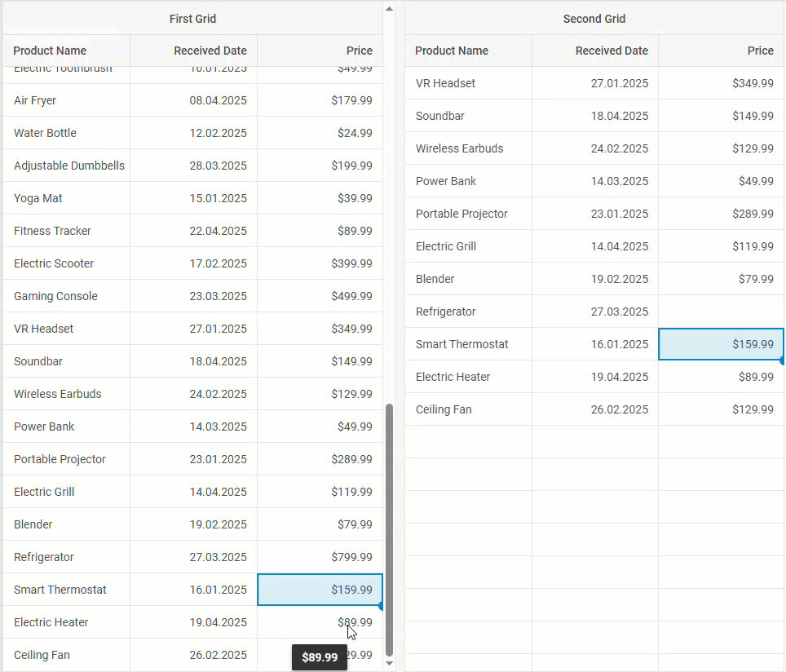Viewport: 786px width, 672px height.
Task: Select Received Date header in Second Grid
Action: [612, 51]
